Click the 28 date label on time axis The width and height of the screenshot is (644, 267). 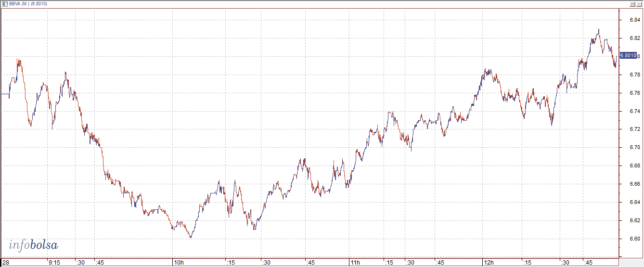pyautogui.click(x=5, y=263)
